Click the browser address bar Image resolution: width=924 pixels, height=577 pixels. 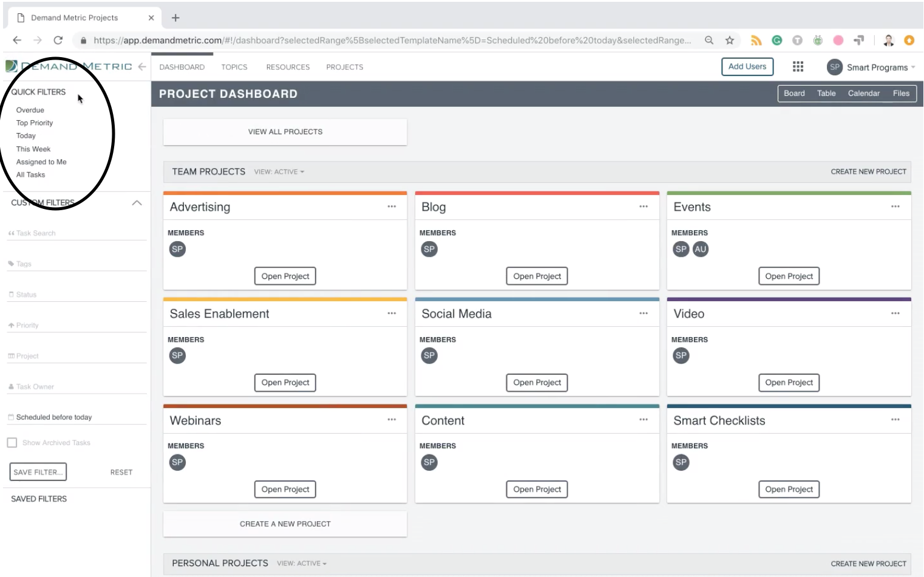pyautogui.click(x=392, y=40)
